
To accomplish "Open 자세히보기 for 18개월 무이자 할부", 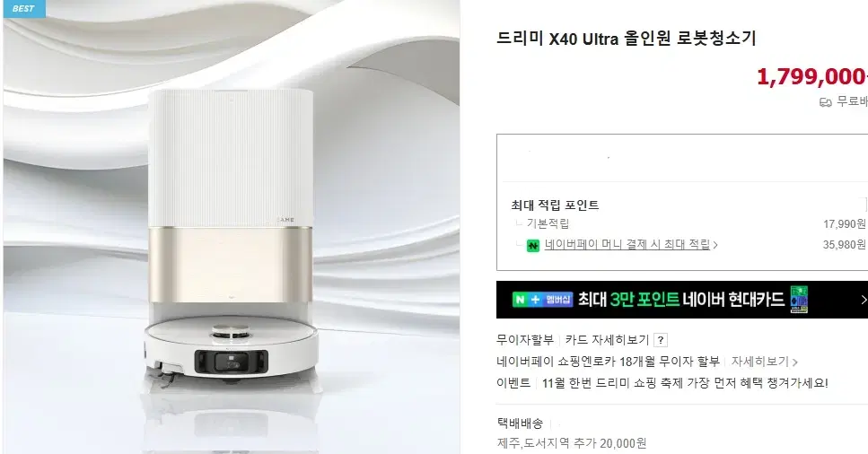I will tap(759, 362).
